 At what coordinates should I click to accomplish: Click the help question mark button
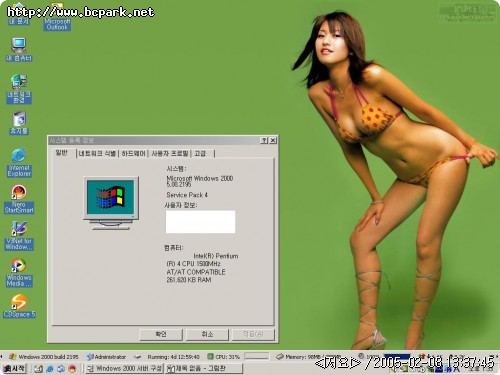coord(264,140)
